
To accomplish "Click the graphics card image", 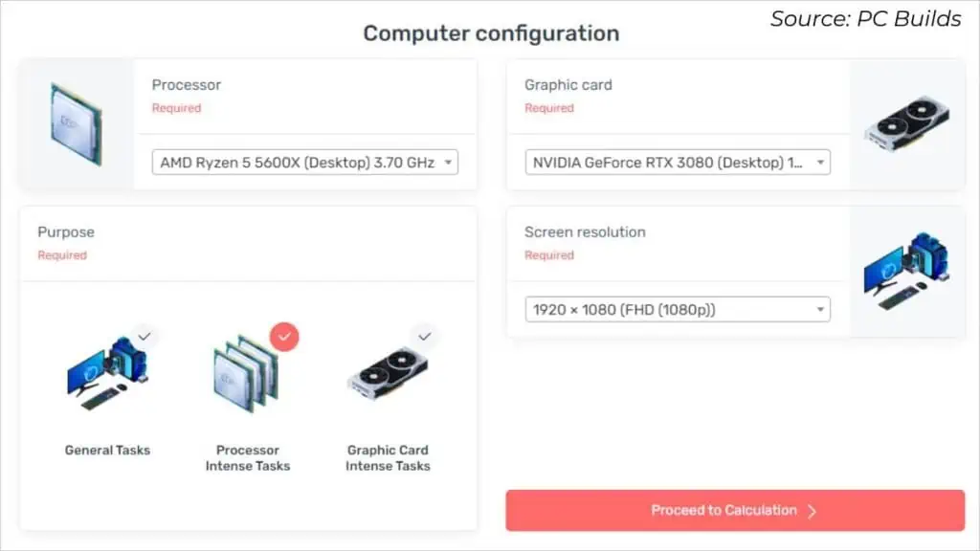I will point(906,125).
